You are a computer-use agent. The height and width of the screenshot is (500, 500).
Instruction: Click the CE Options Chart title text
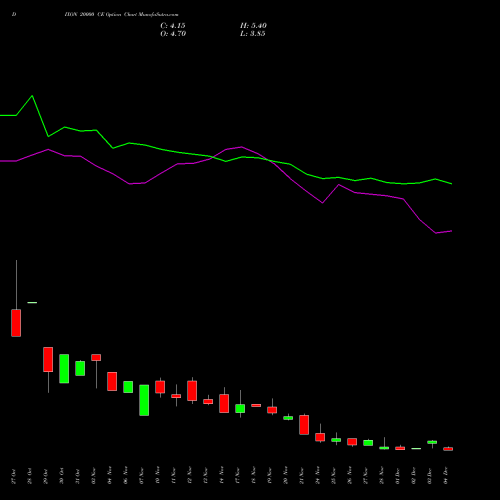pos(121,15)
